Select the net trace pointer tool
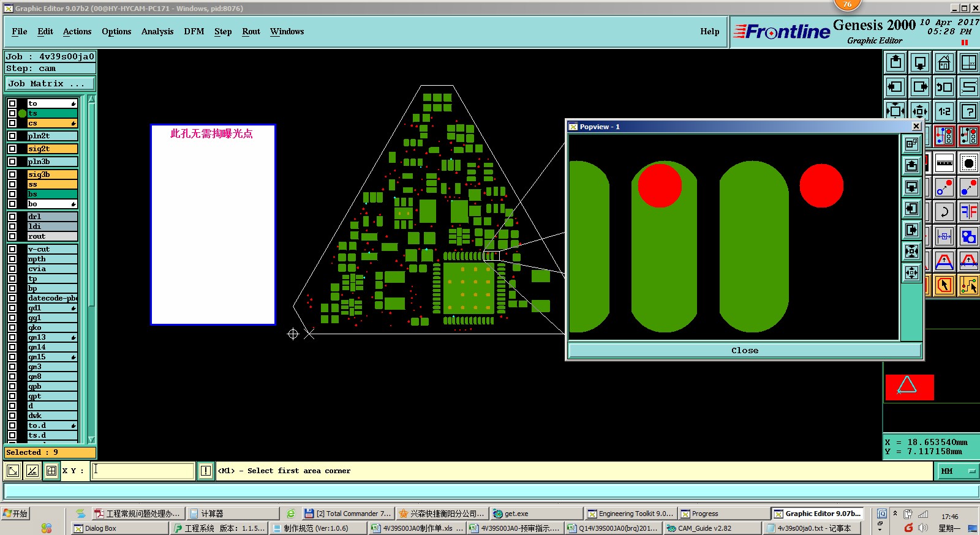 tap(969, 285)
